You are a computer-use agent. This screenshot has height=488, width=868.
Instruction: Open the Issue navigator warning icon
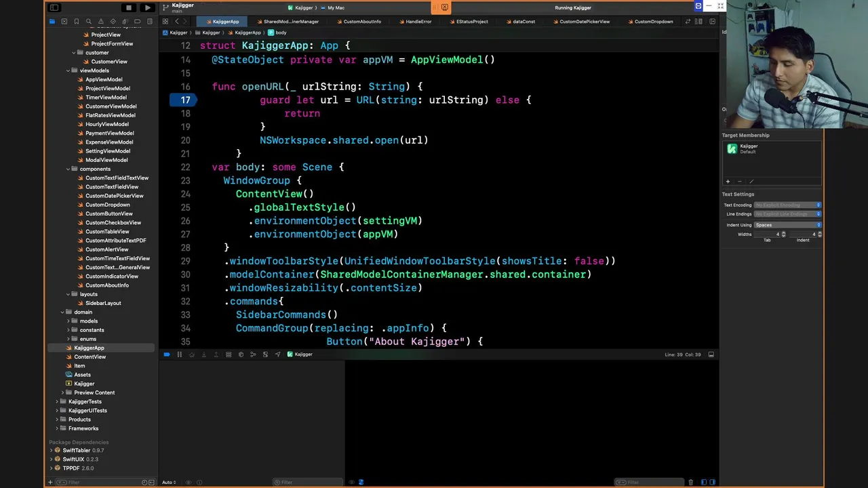(100, 22)
